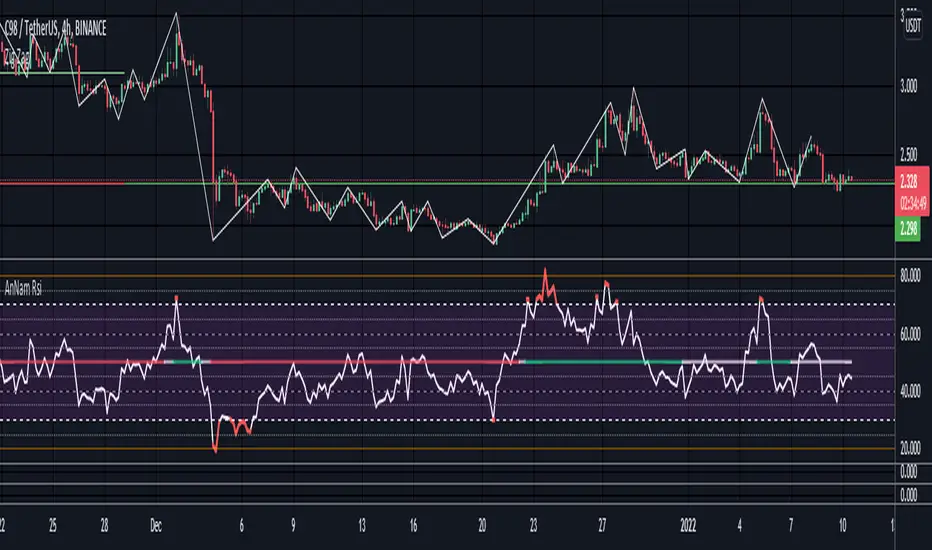
Task: Click the 23 date label on time axis
Action: (x=533, y=526)
